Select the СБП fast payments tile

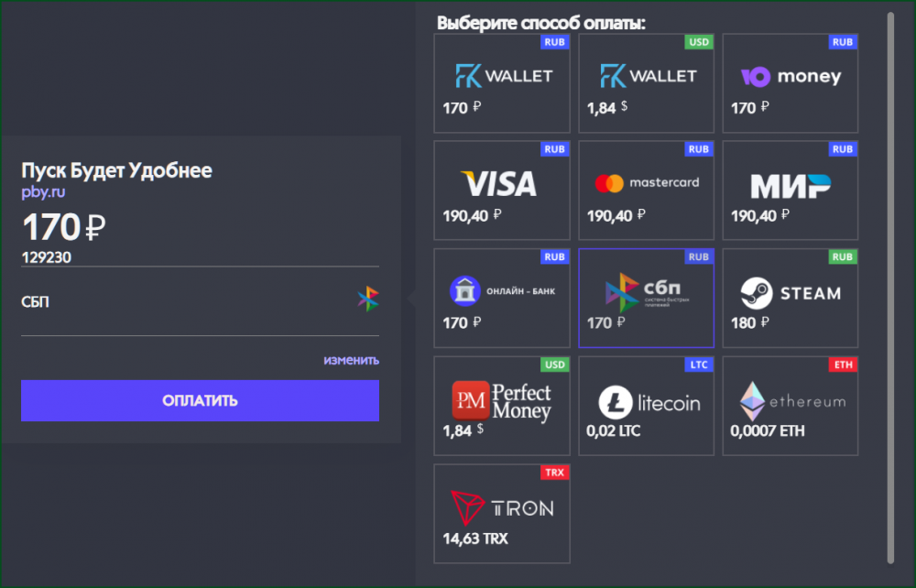click(646, 299)
